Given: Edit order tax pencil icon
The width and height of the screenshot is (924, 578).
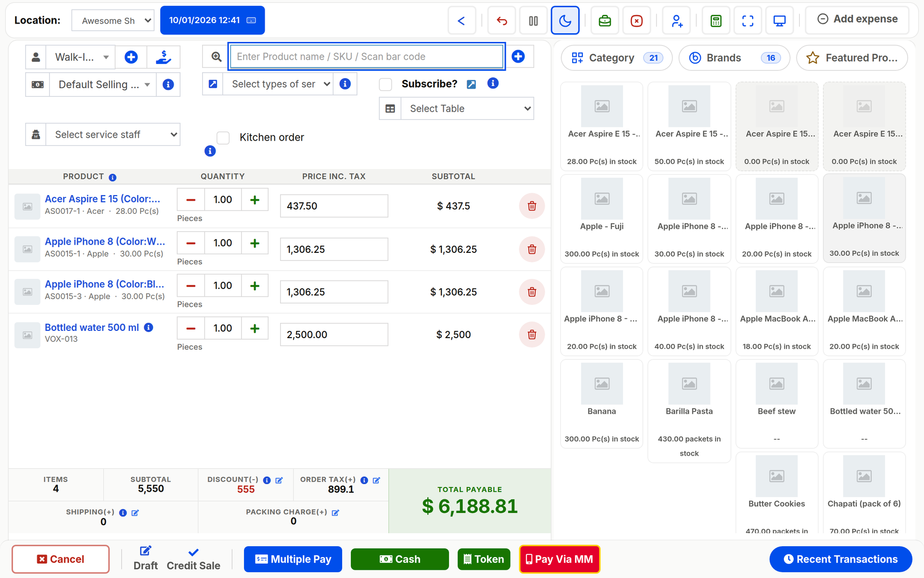Looking at the screenshot, I should tap(376, 480).
